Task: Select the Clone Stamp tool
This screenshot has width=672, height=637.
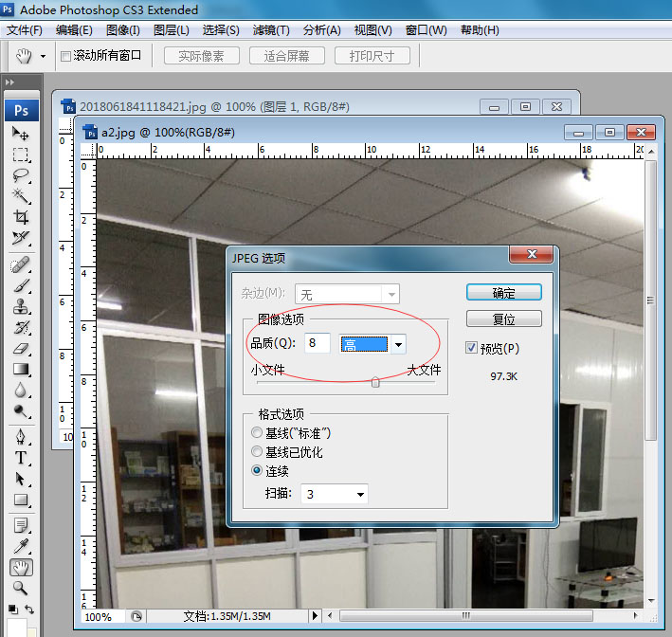Action: 21,307
